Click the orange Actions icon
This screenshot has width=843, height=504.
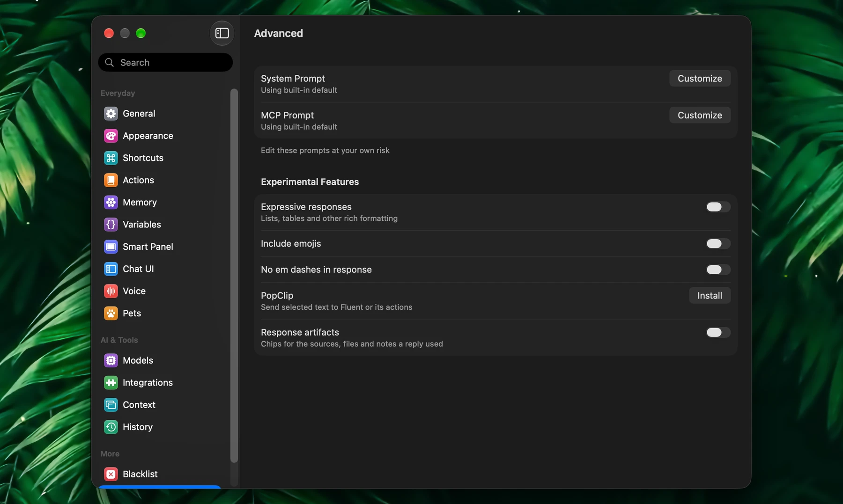click(111, 180)
